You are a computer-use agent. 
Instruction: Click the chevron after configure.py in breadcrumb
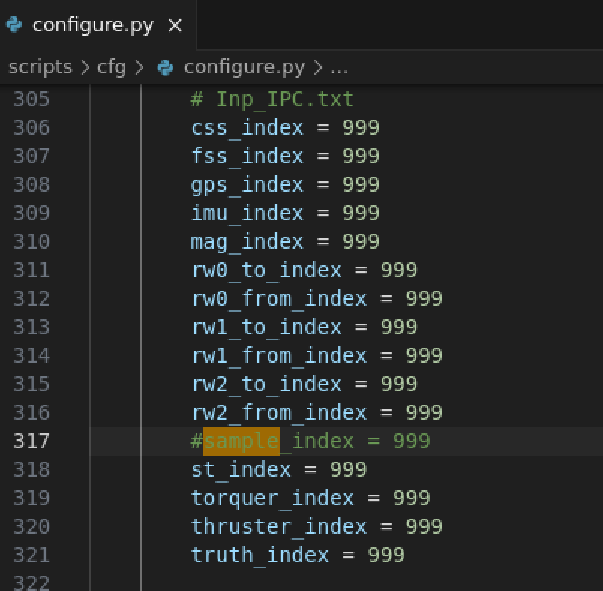318,68
